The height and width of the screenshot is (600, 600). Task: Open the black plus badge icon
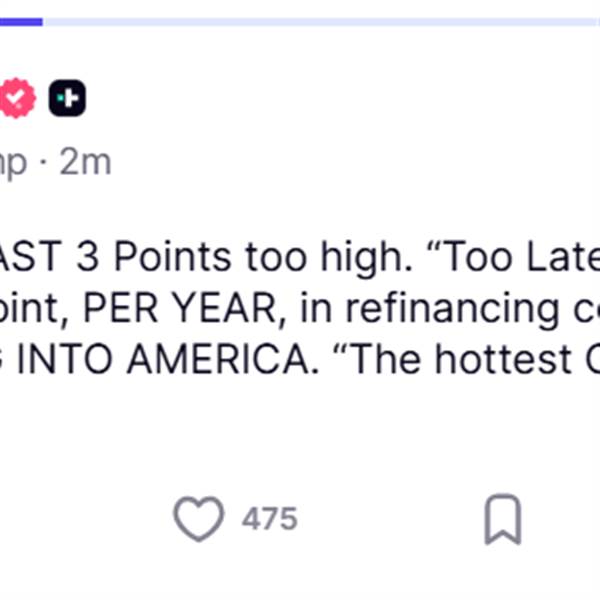tap(67, 98)
